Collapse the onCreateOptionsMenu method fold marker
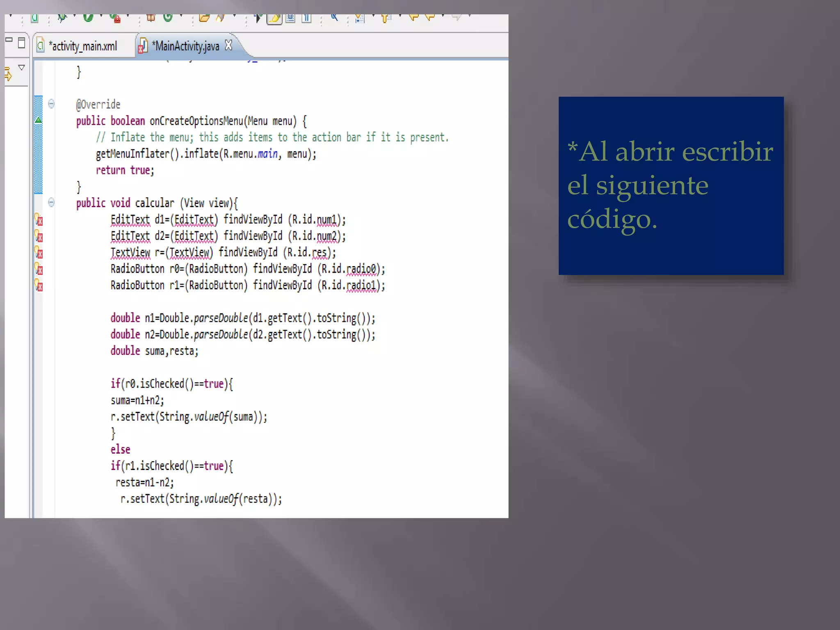Image resolution: width=840 pixels, height=630 pixels. [51, 104]
